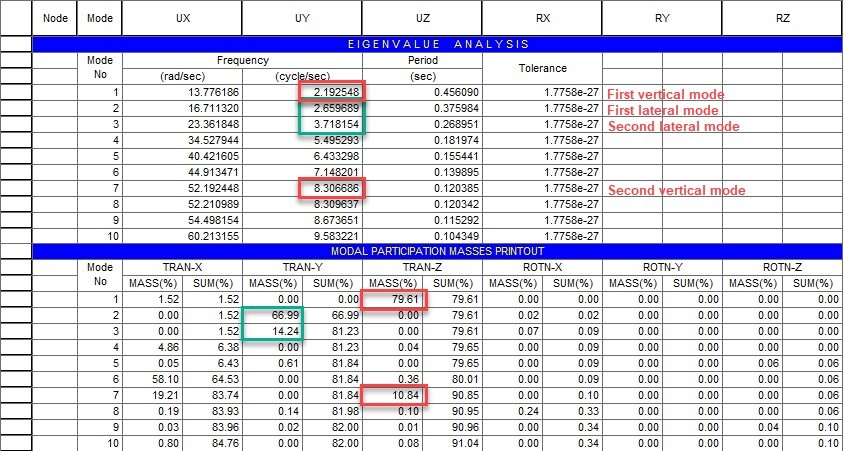Screen dimensions: 844x451
Task: Click the ROTN-Z group header
Action: (x=783, y=267)
